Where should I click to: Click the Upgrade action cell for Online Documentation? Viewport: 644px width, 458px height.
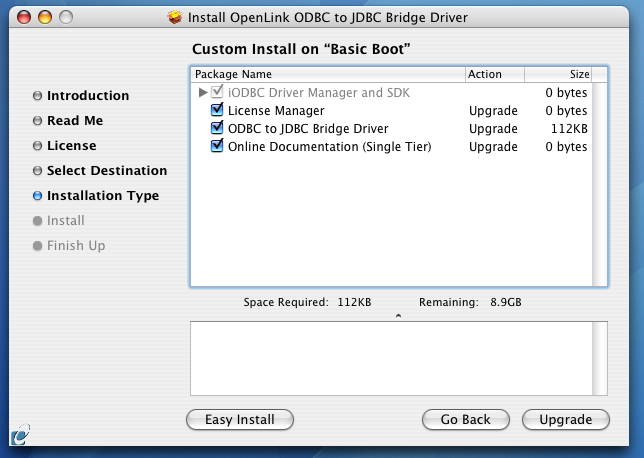(493, 147)
